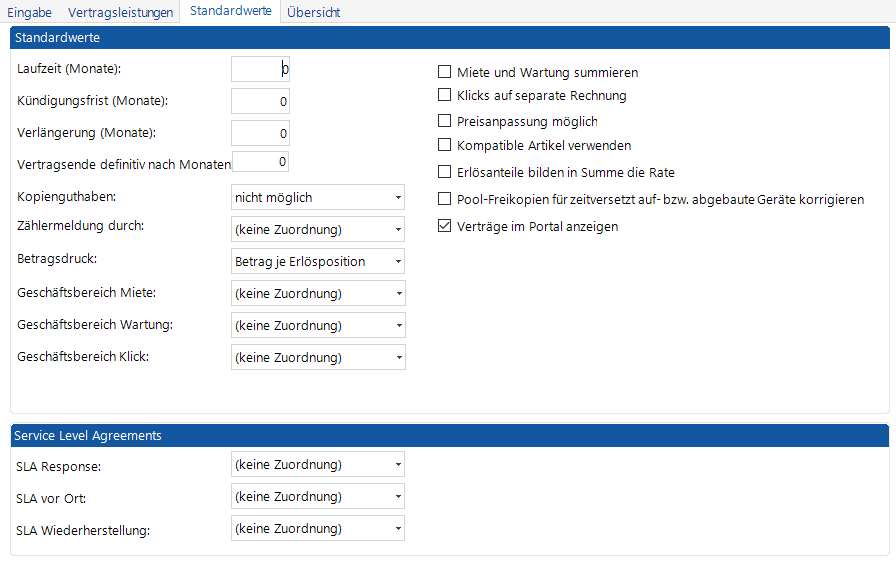Uncheck Verträge im Portal anzeigen
The width and height of the screenshot is (896, 562).
445,226
